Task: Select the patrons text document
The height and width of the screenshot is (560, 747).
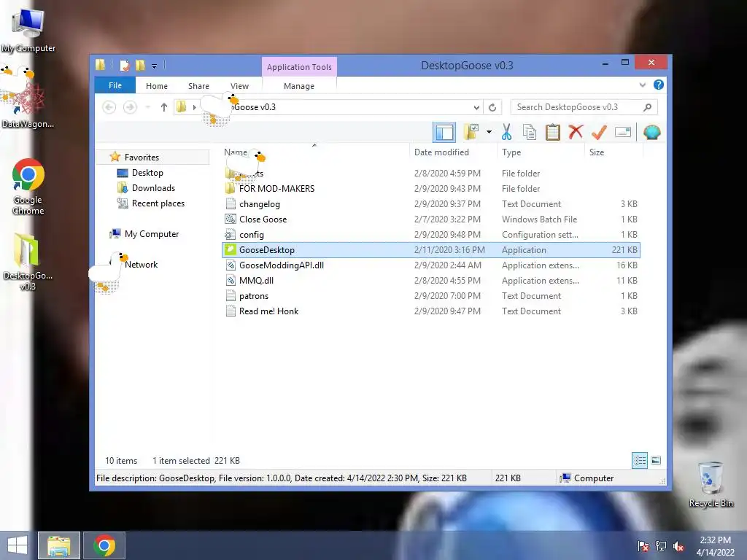Action: (253, 296)
